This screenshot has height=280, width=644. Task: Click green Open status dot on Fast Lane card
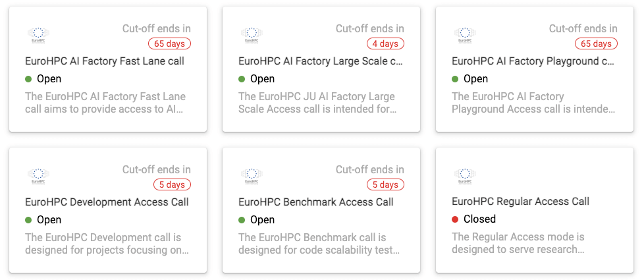(x=29, y=79)
